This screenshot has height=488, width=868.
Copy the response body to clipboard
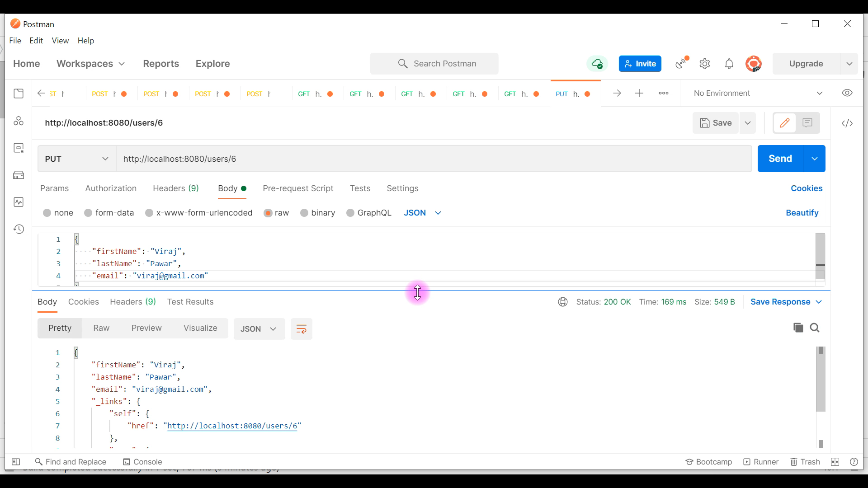[798, 328]
